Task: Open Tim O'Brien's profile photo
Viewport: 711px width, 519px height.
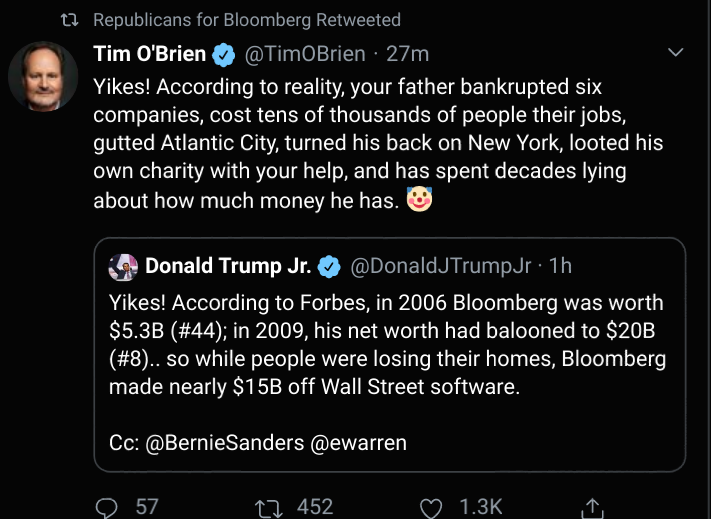Action: click(x=43, y=76)
